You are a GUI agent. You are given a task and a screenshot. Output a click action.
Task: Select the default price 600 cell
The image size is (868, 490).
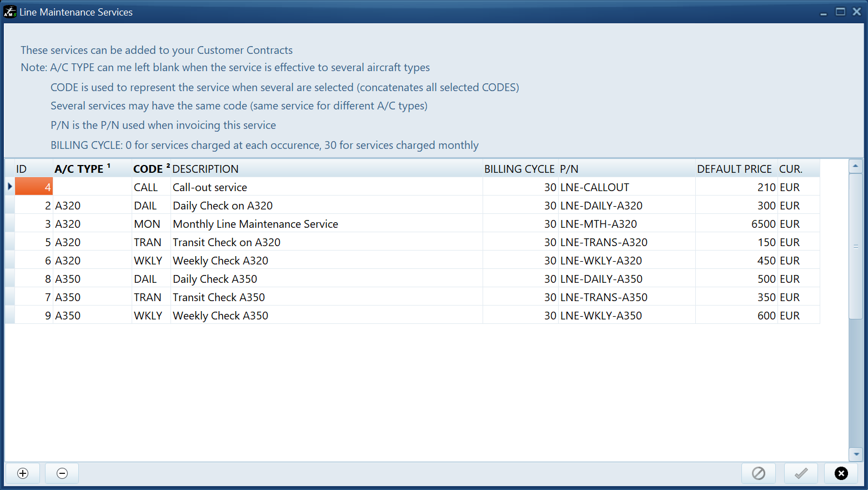point(736,316)
